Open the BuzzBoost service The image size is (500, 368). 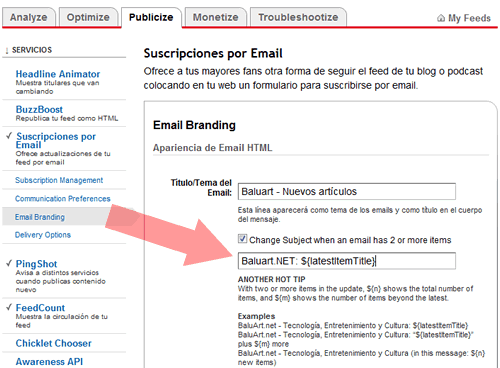pyautogui.click(x=39, y=109)
